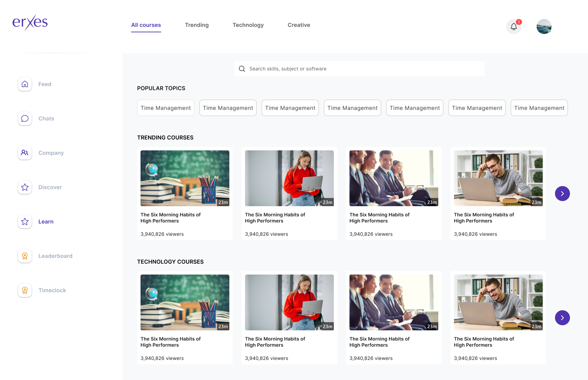Viewport: 588px width, 380px height.
Task: Click the erxes logo
Action: tap(30, 22)
